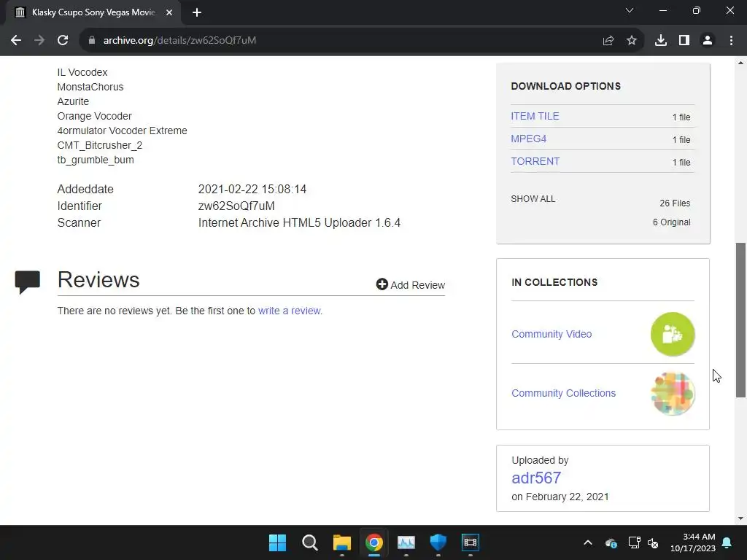Open the Windows Start menu

[x=277, y=542]
